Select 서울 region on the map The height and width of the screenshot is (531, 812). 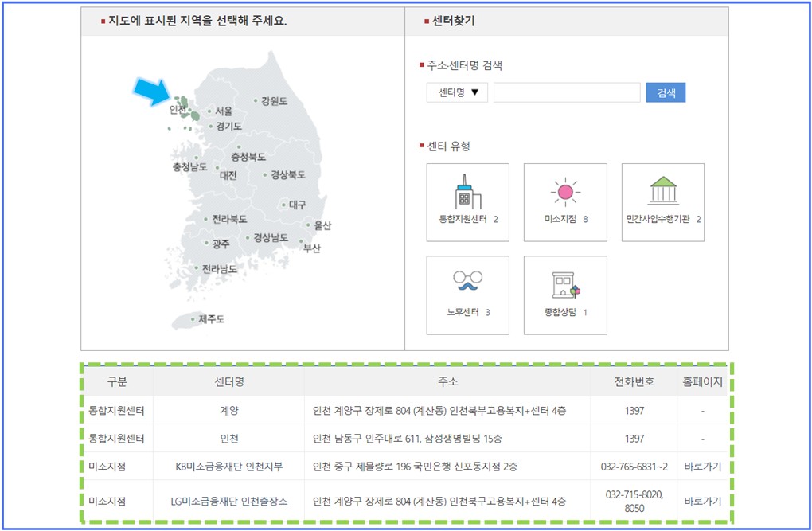[x=223, y=111]
